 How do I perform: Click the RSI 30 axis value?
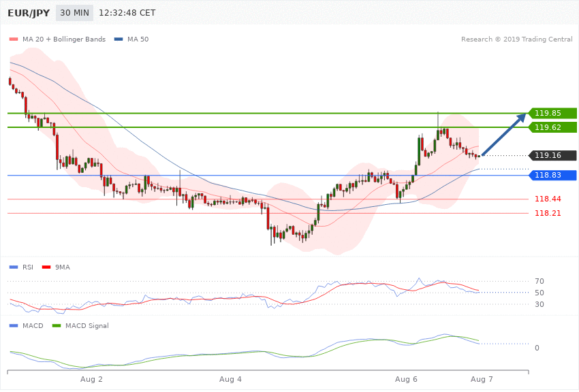[x=539, y=305]
